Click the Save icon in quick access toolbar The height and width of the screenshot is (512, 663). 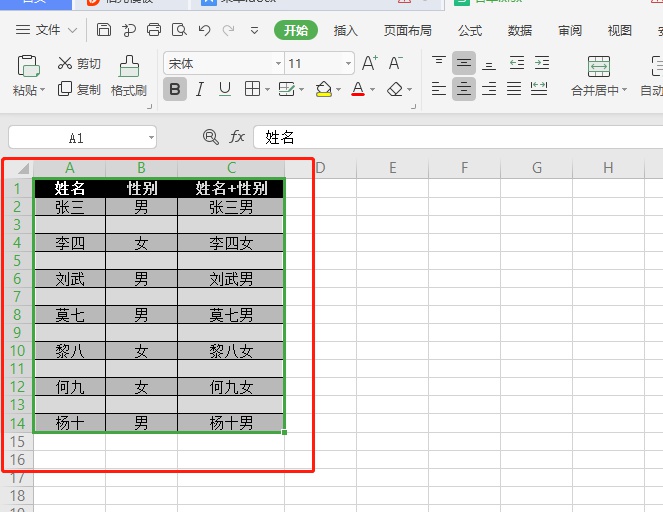104,30
